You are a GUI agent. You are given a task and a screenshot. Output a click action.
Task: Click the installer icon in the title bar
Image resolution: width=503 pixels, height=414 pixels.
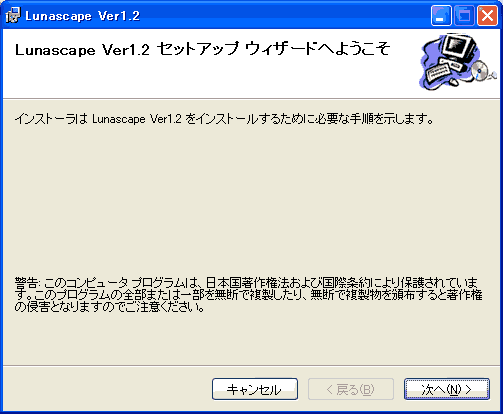tap(13, 16)
